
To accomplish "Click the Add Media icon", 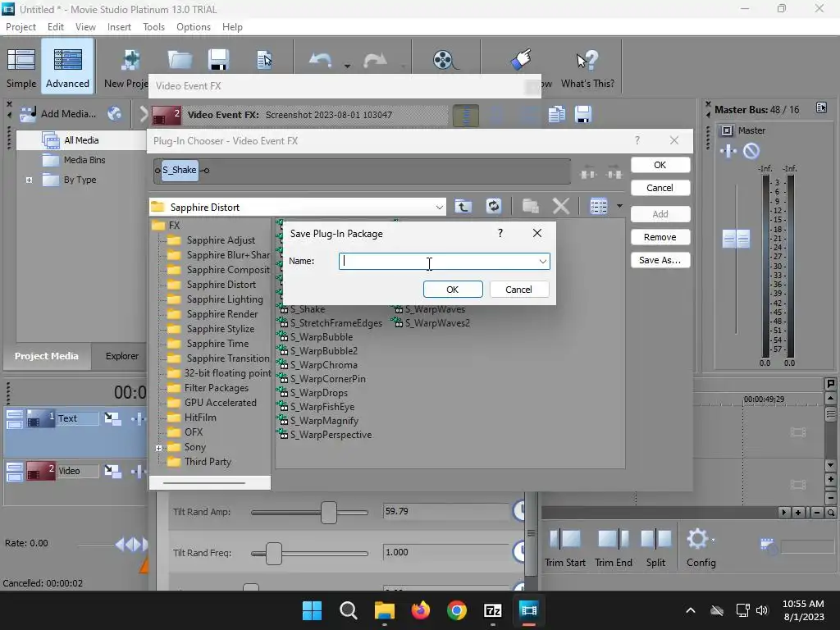I will pyautogui.click(x=27, y=113).
